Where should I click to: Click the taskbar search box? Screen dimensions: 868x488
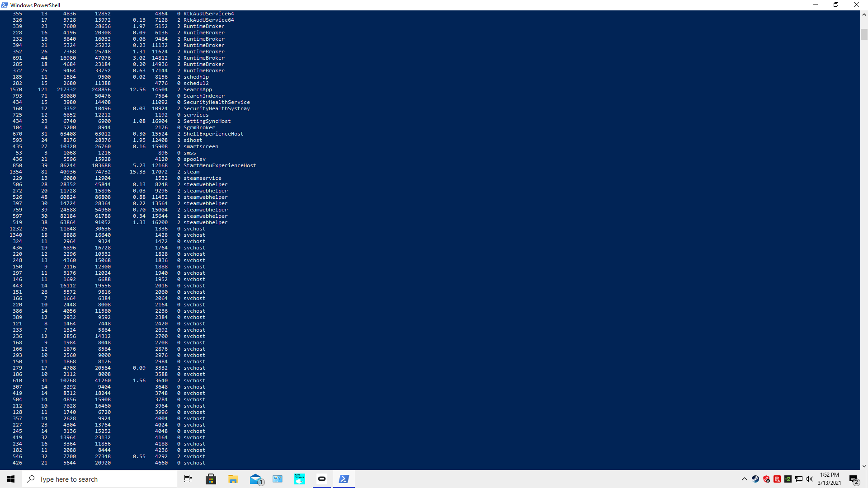(x=99, y=479)
